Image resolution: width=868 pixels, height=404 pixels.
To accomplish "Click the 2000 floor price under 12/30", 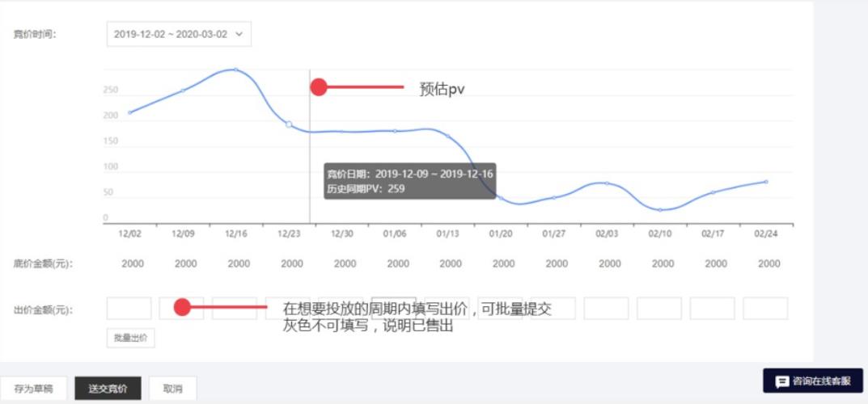I will coord(345,264).
